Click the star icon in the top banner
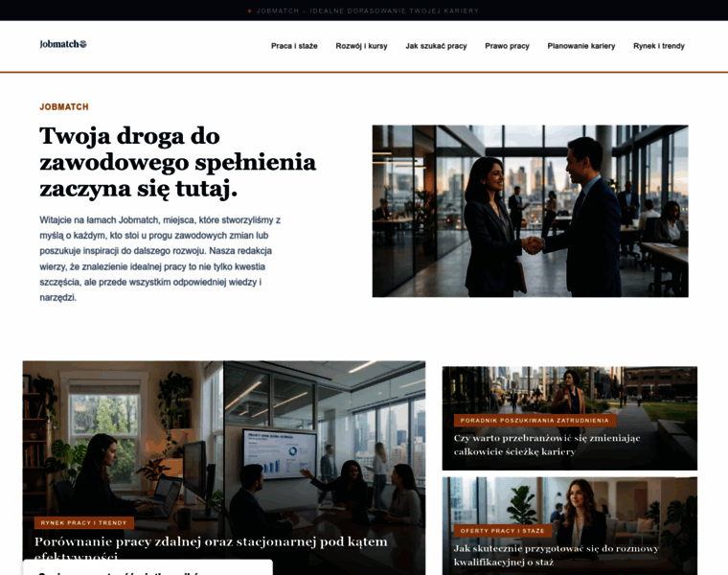728x575 pixels. point(250,11)
